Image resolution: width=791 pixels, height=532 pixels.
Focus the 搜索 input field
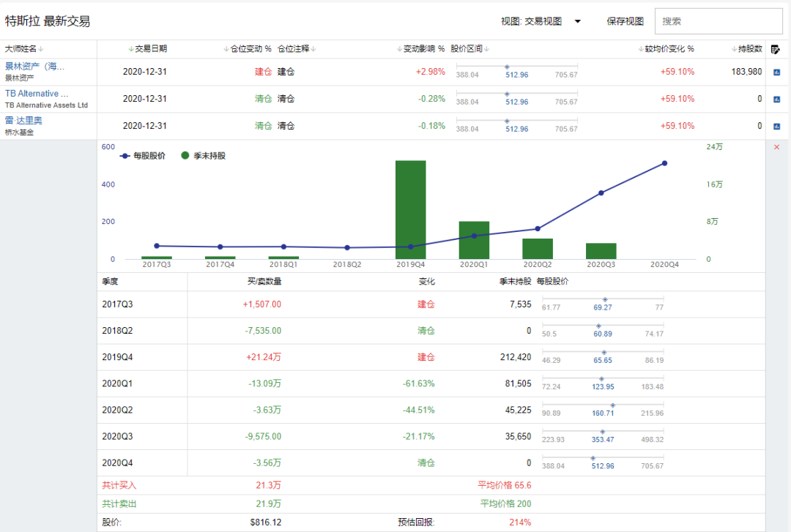tap(718, 21)
